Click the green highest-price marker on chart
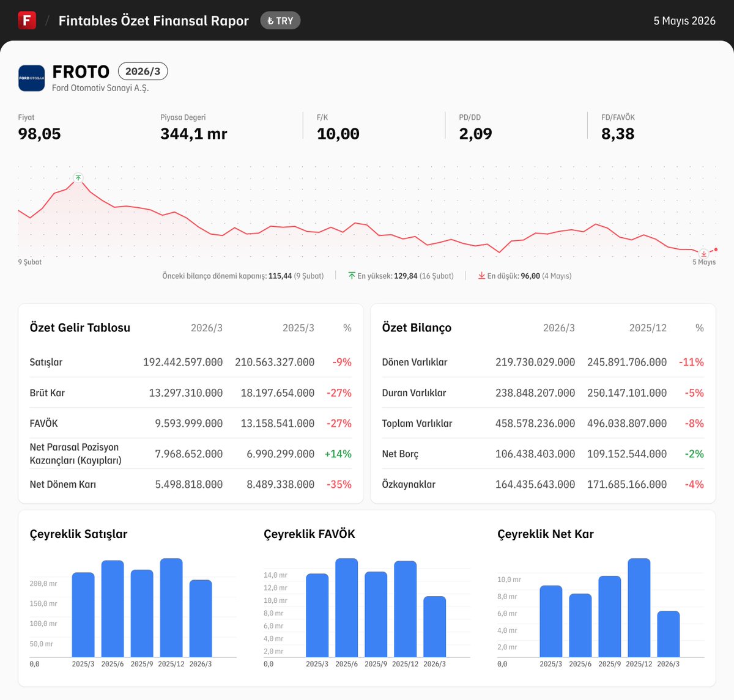Image resolution: width=734 pixels, height=700 pixels. pos(78,178)
